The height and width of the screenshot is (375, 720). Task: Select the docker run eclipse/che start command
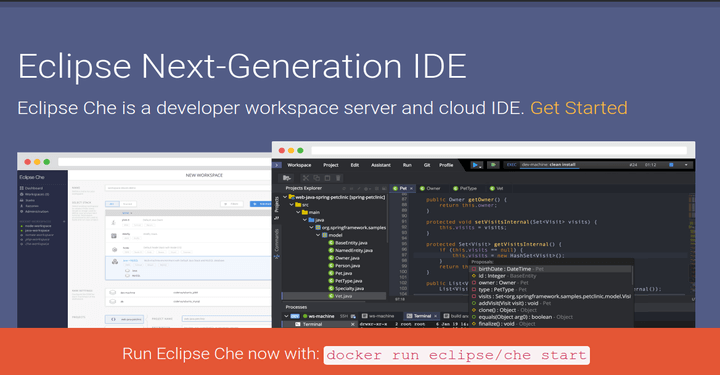click(x=456, y=355)
